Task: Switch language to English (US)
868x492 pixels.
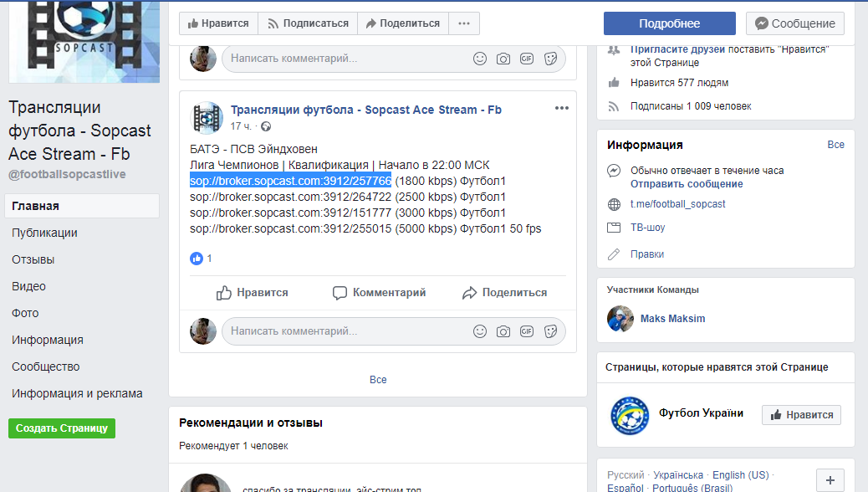Action: [741, 474]
